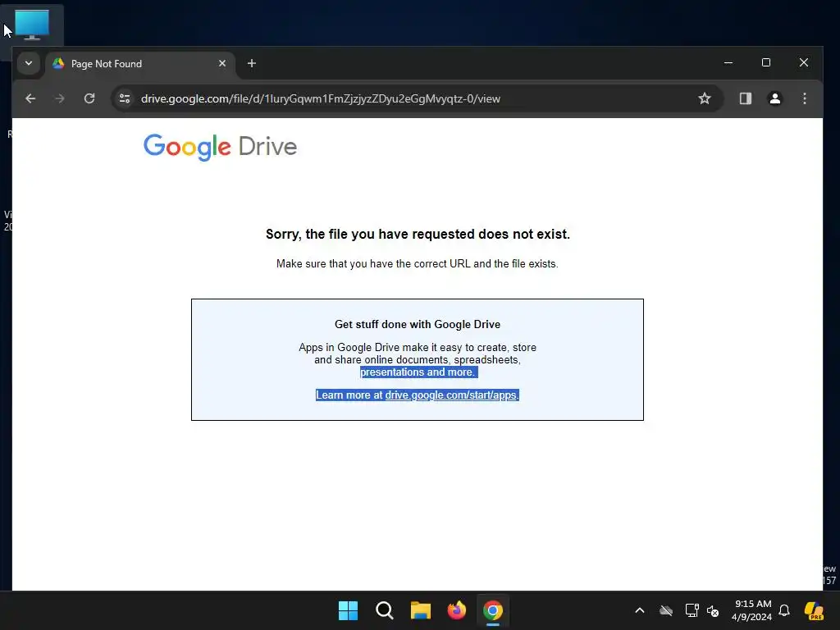Open the network status tray icon
Screen dimensions: 840x630
click(x=692, y=610)
